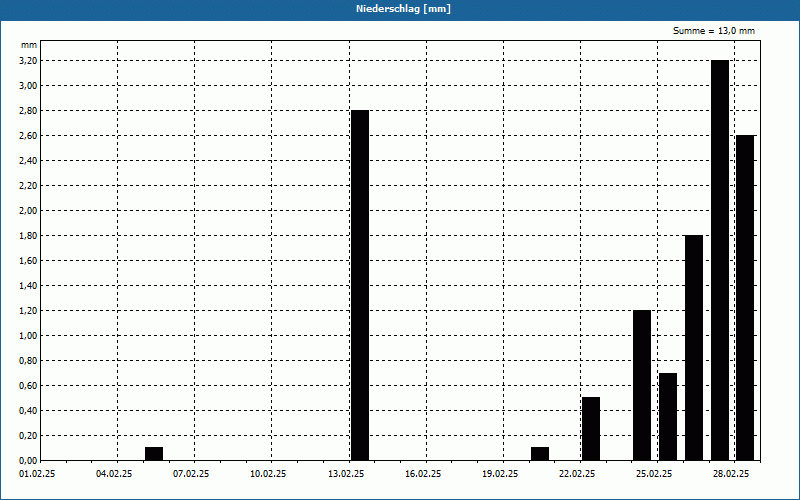This screenshot has height=500, width=800.
Task: Select the 1,20 mm precipitation bar
Action: pos(642,385)
